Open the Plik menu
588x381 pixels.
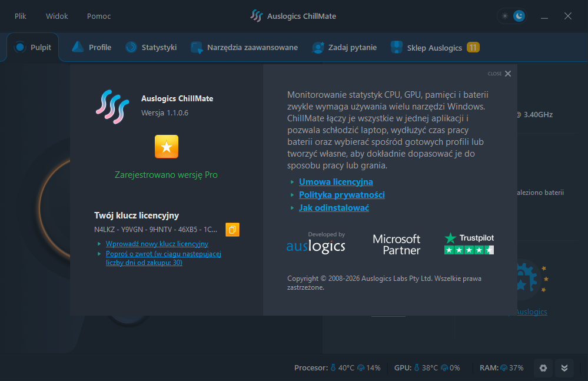(20, 16)
